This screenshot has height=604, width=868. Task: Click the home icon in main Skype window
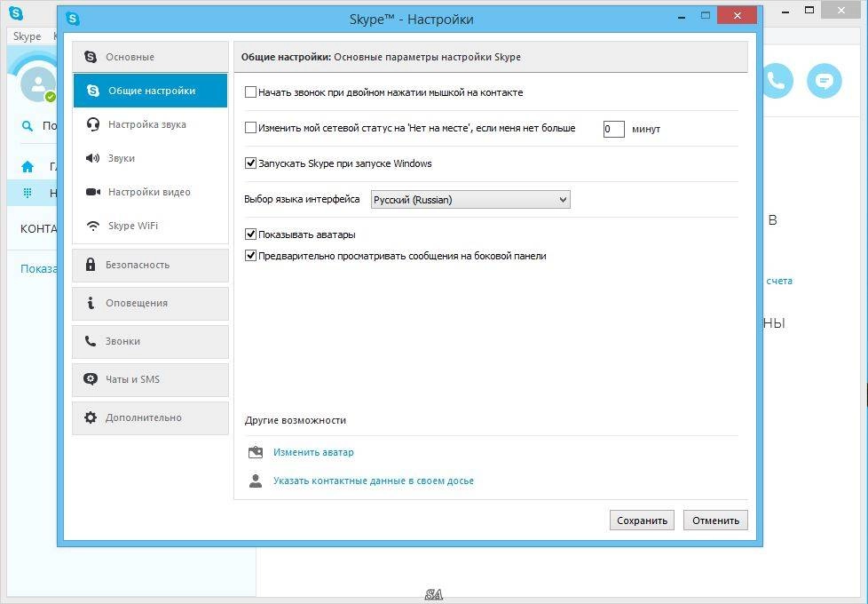point(28,166)
